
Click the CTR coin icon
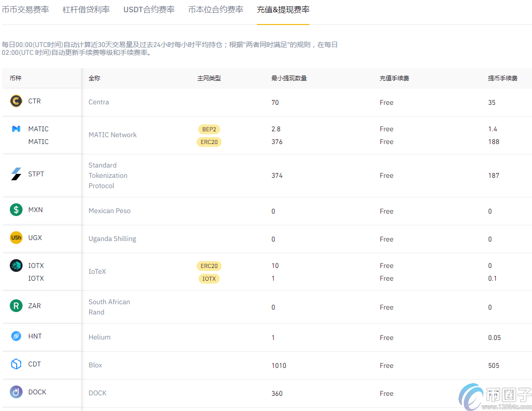click(x=16, y=101)
